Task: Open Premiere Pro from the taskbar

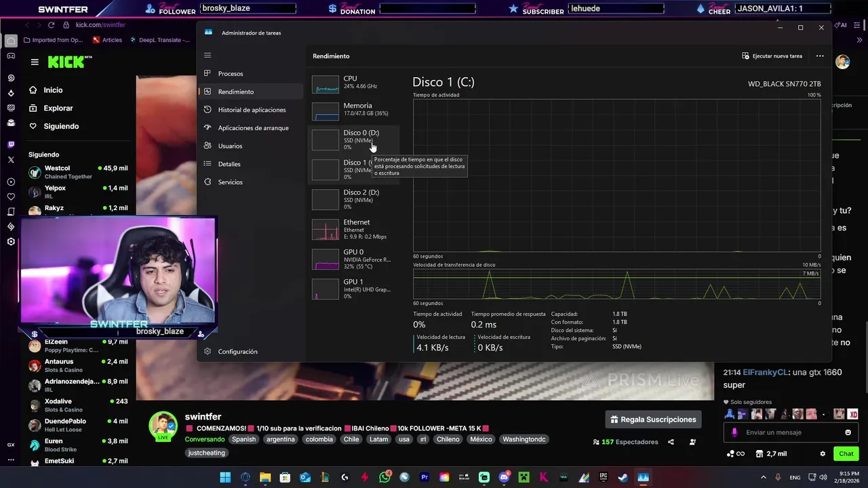Action: coord(425,477)
